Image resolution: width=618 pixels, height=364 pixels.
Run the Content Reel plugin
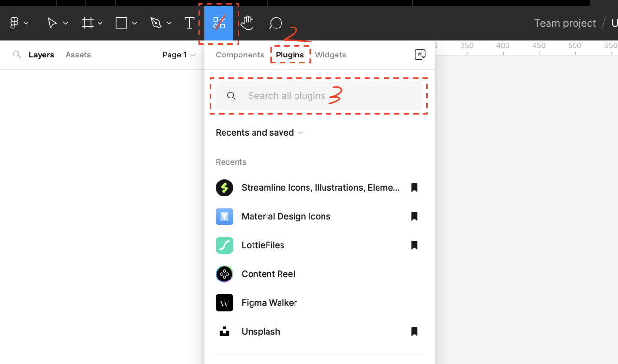tap(268, 274)
